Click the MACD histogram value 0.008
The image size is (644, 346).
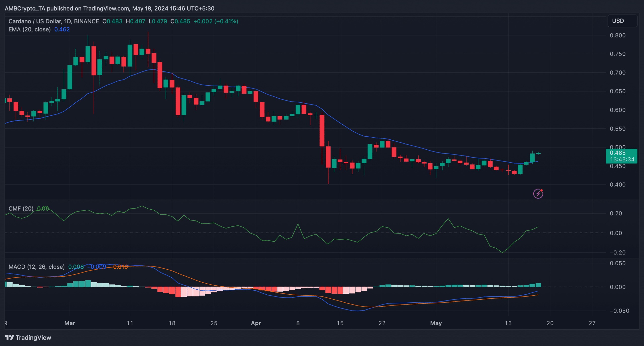(x=76, y=267)
